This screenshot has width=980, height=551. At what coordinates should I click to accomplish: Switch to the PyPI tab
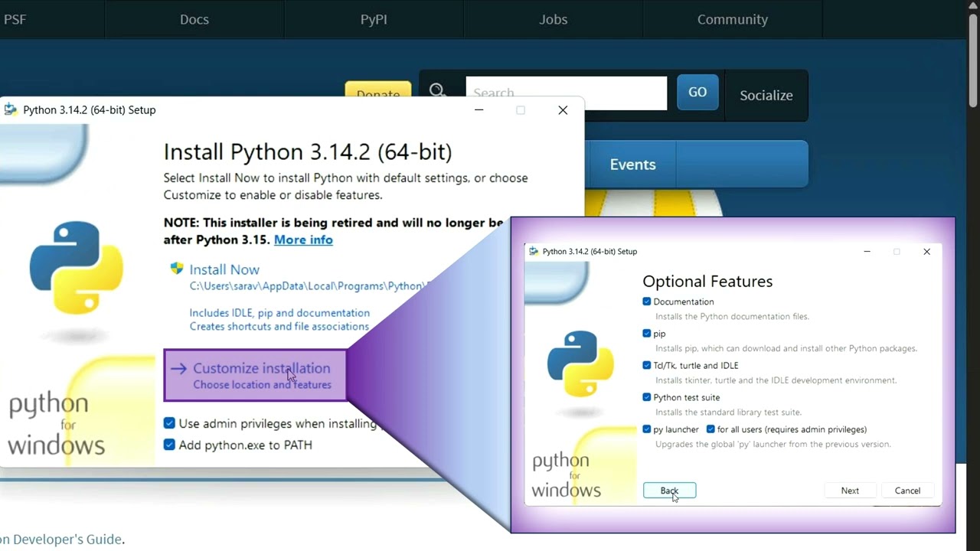[374, 19]
